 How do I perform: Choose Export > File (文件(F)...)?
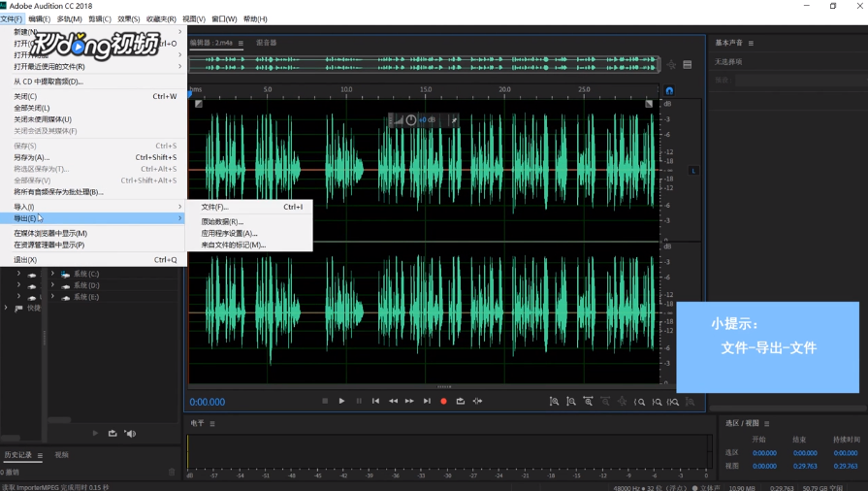pyautogui.click(x=249, y=208)
